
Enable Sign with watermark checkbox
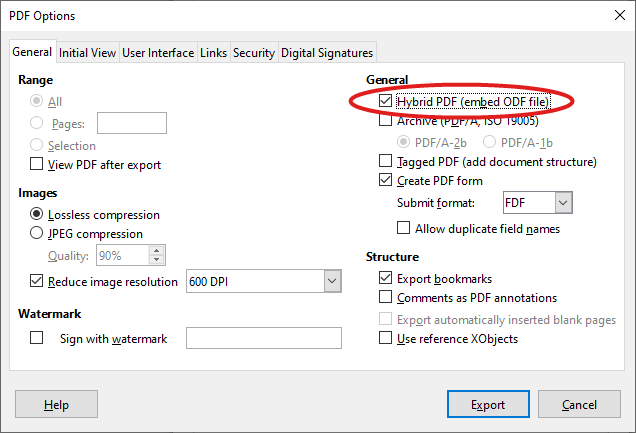tap(38, 339)
